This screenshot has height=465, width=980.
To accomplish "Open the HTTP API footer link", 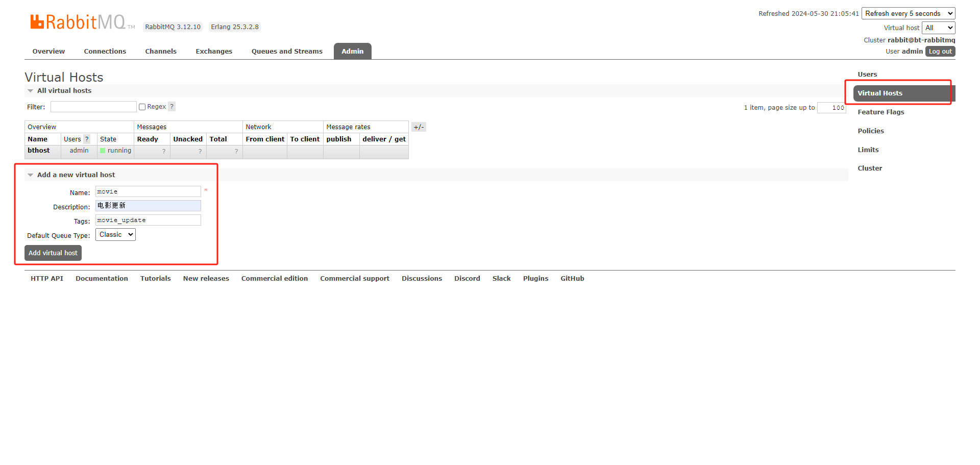I will tap(47, 279).
